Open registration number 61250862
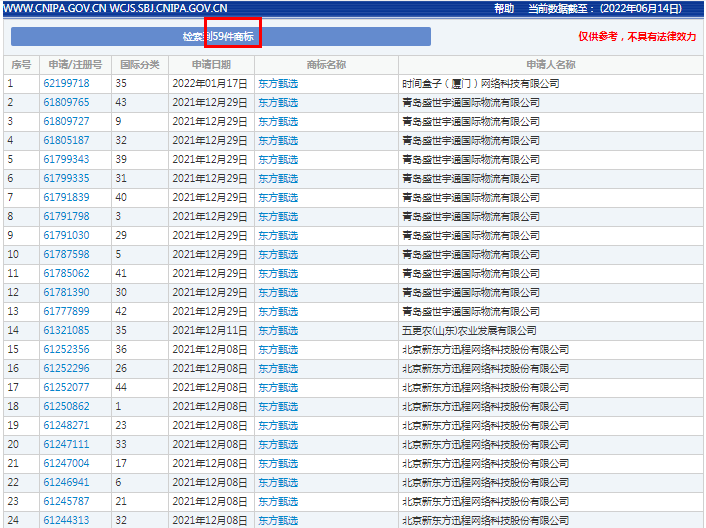 click(66, 406)
